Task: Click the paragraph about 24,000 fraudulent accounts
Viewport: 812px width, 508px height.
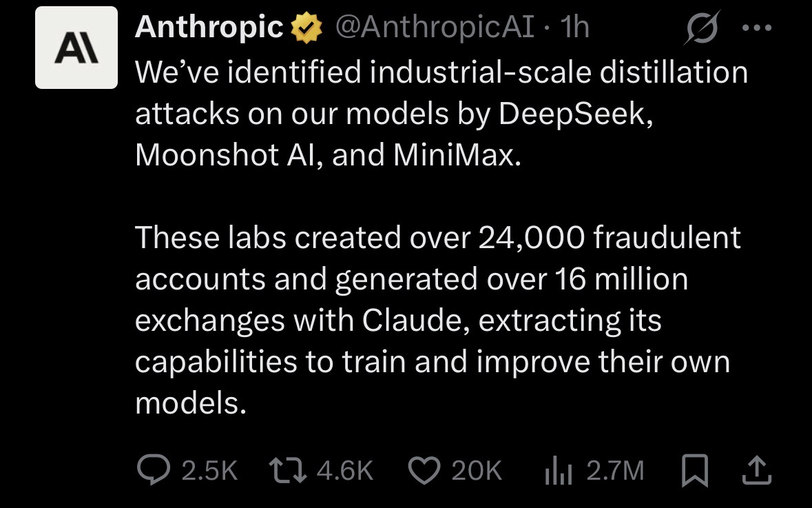Action: pyautogui.click(x=437, y=320)
